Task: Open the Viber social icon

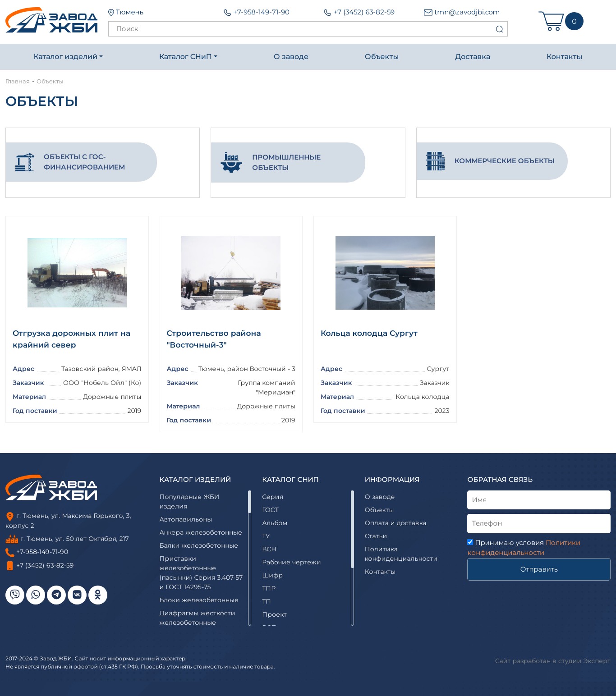Action: point(15,595)
